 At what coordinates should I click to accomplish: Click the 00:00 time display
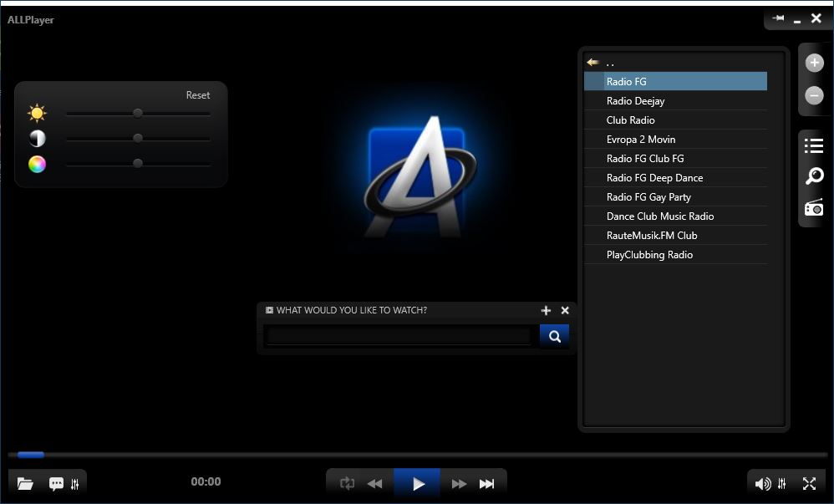206,481
